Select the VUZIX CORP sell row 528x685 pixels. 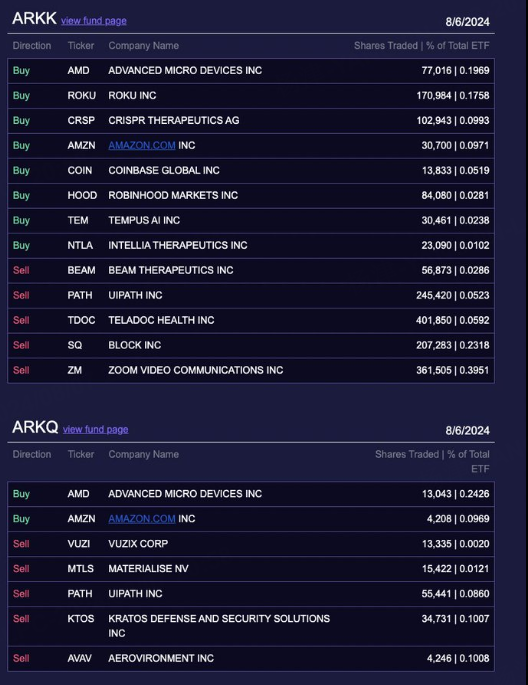(x=251, y=544)
